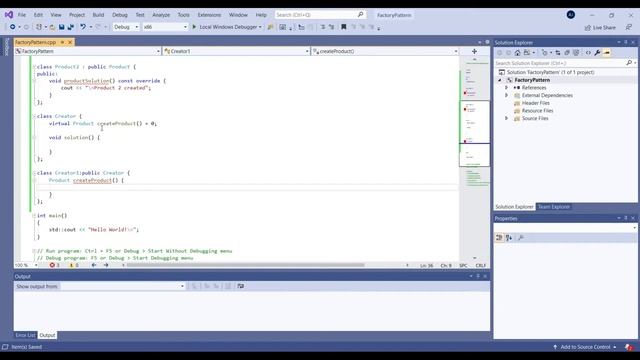Click the editor horizontal scrollbar thumb
Image resolution: width=640 pixels, height=360 pixels.
pyautogui.click(x=245, y=265)
